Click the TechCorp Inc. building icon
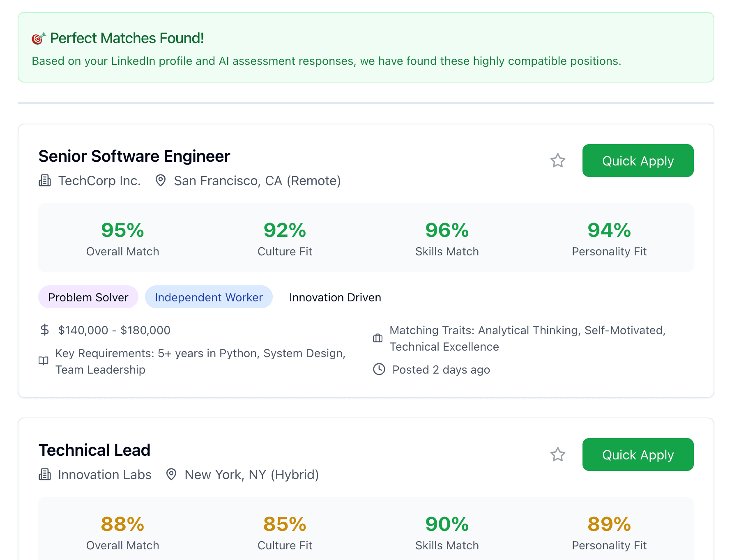 [x=45, y=181]
